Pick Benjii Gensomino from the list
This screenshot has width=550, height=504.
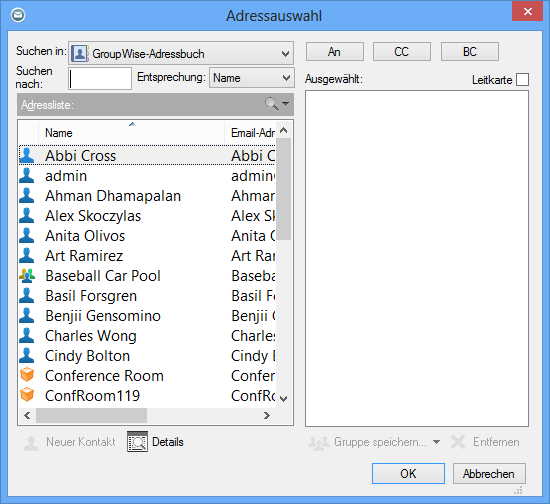tap(147, 315)
